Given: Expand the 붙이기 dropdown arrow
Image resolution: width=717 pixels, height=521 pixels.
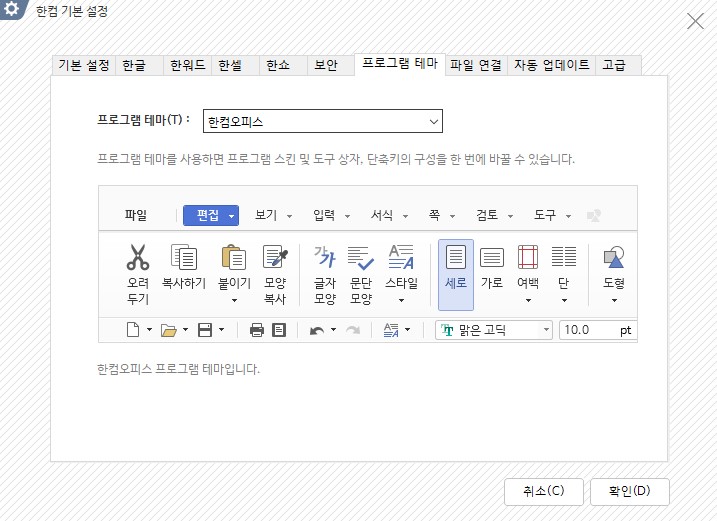Looking at the screenshot, I should (234, 301).
